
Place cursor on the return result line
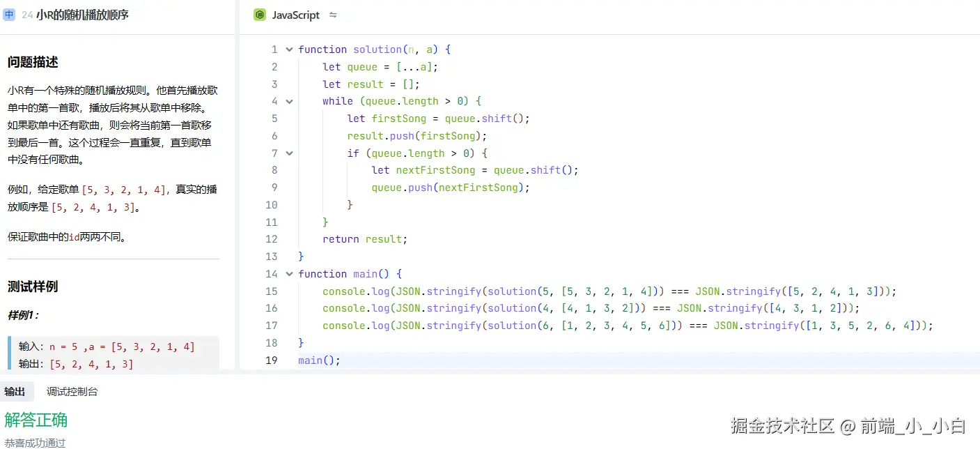click(364, 239)
